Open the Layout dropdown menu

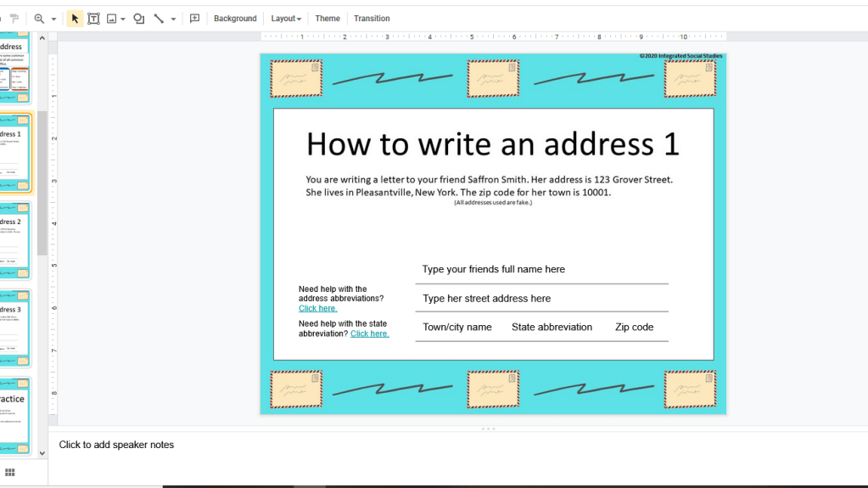click(286, 19)
